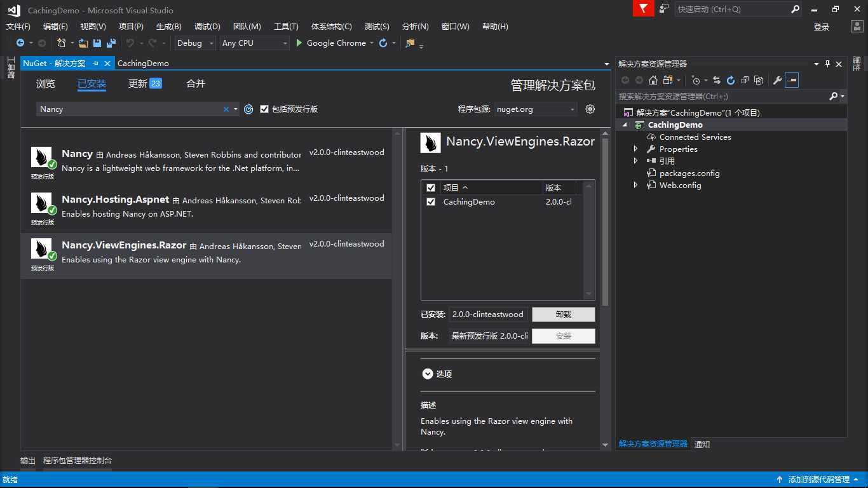The height and width of the screenshot is (488, 868).
Task: Click auto-hide pin of Solution Explorer panel
Action: (827, 64)
